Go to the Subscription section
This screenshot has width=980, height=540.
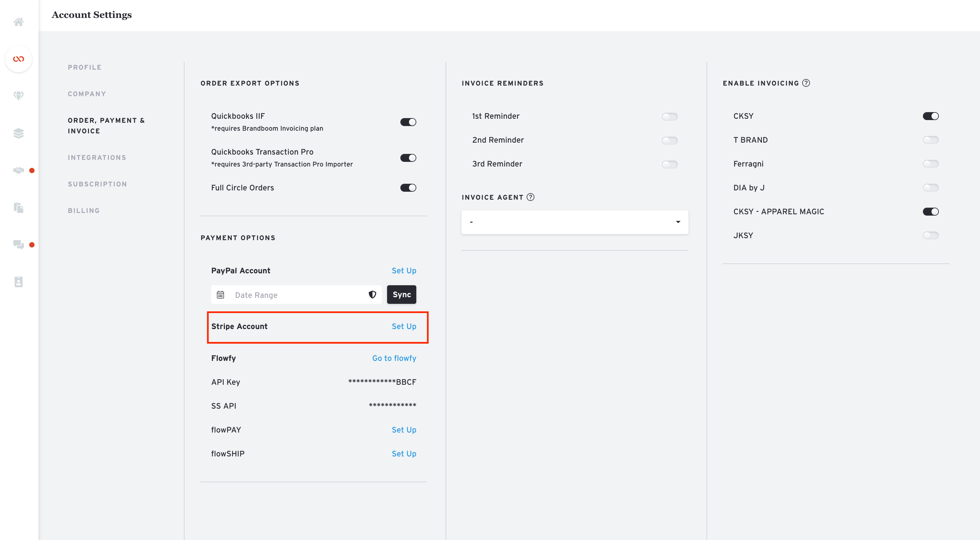pyautogui.click(x=97, y=184)
